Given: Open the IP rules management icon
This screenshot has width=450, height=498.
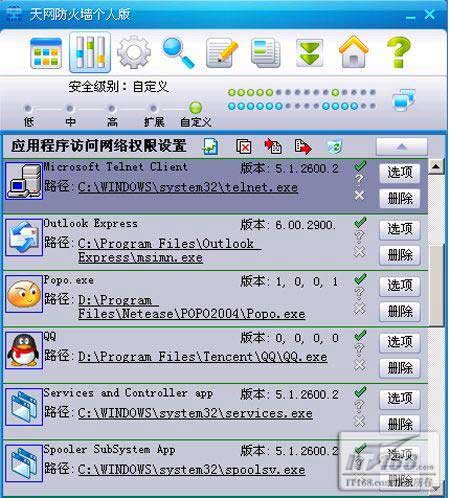Looking at the screenshot, I should [90, 52].
